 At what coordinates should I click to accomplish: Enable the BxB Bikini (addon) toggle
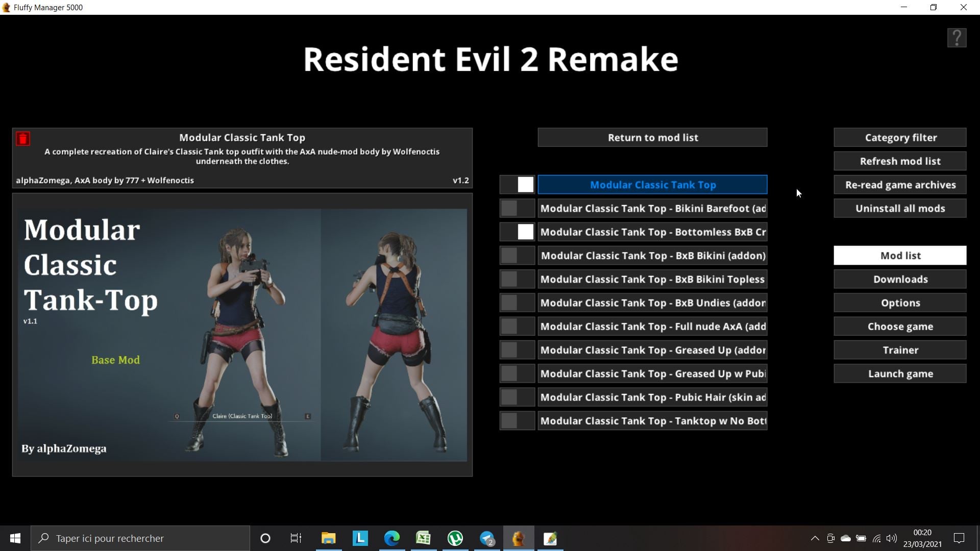point(517,256)
